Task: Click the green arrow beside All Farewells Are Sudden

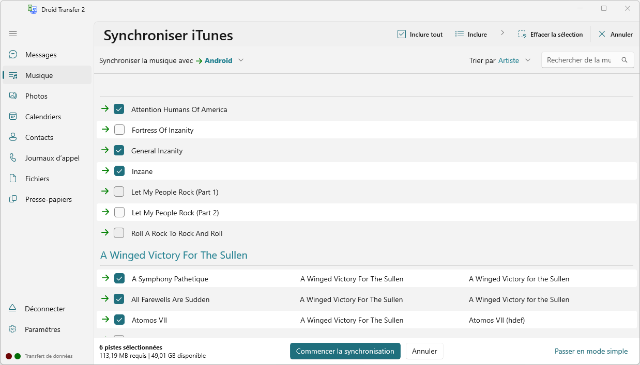Action: pyautogui.click(x=105, y=298)
